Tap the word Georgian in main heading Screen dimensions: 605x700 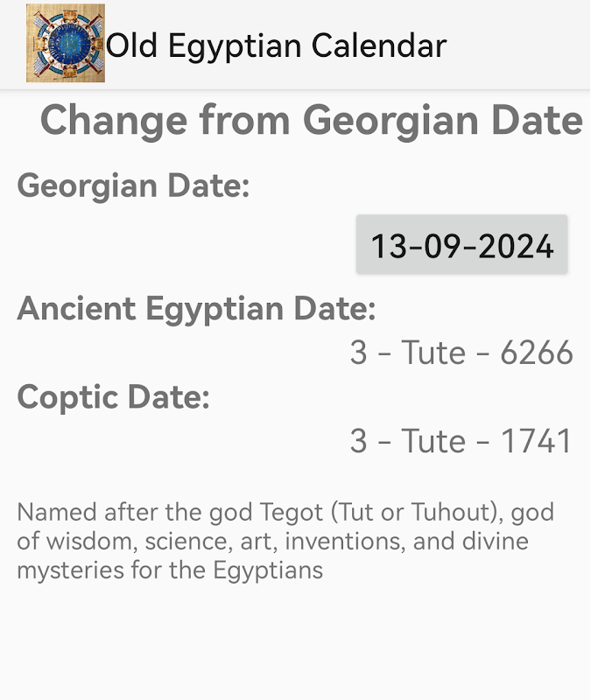[x=391, y=122]
